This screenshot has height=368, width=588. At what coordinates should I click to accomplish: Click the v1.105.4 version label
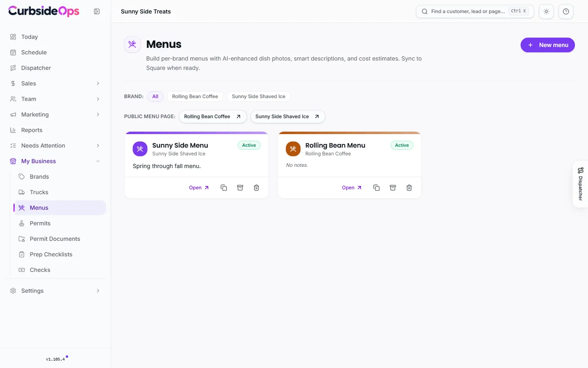tap(56, 359)
